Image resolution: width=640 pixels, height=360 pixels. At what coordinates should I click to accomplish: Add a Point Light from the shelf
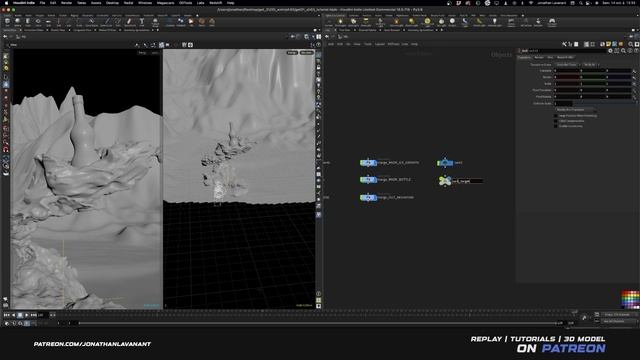click(x=340, y=22)
